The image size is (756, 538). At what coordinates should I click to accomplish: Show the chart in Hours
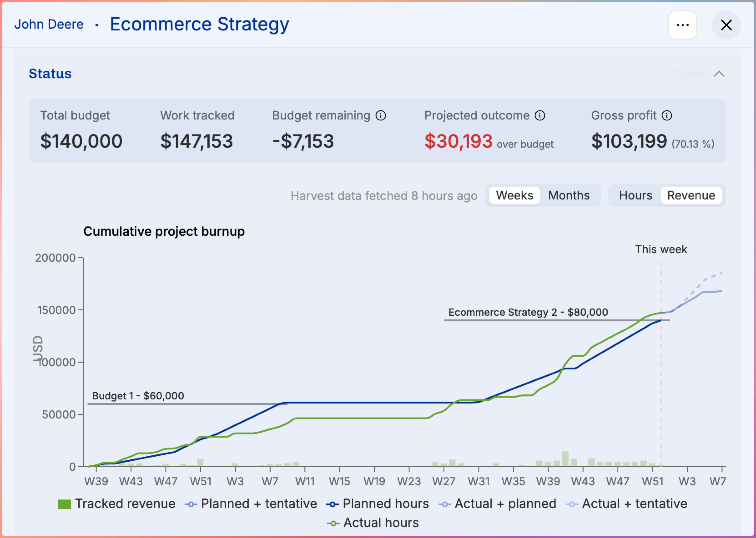635,195
